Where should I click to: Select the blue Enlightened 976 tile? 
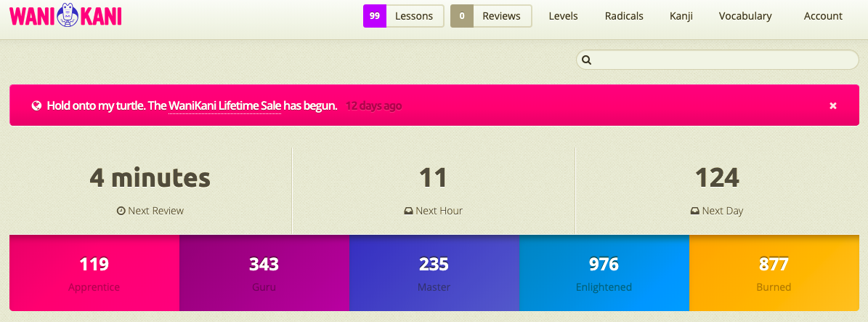pos(604,273)
